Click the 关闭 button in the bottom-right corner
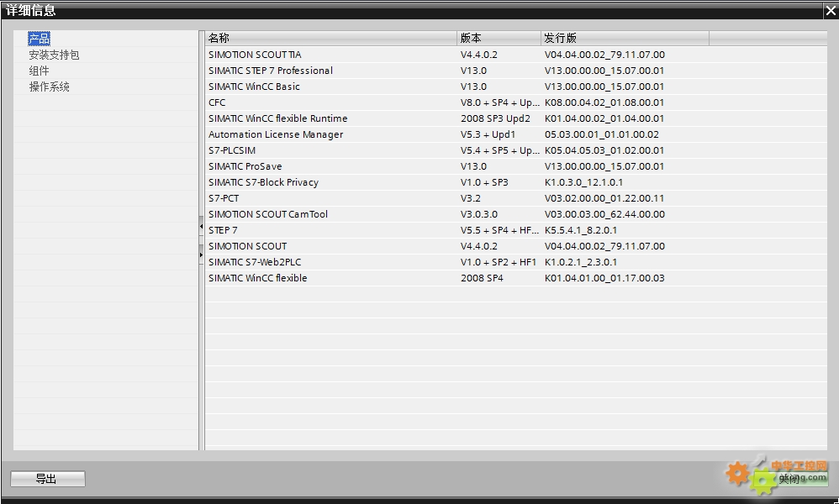The height and width of the screenshot is (504, 839). click(789, 479)
